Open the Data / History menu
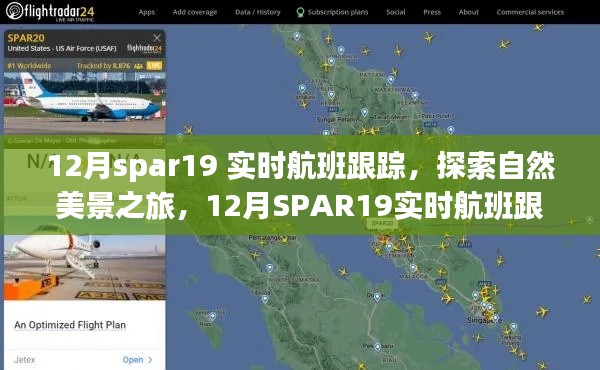The height and width of the screenshot is (370, 600). click(x=258, y=12)
